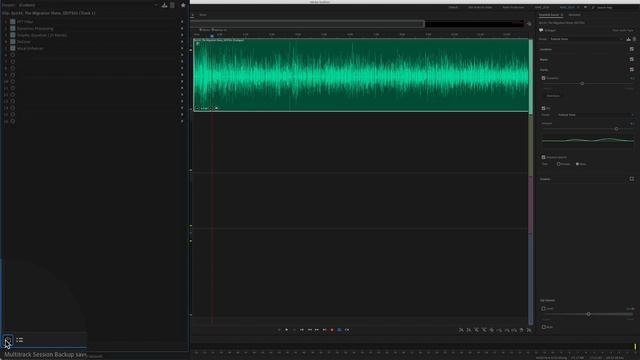Image resolution: width=640 pixels, height=360 pixels.
Task: Toggle Enhance Speech checkbox
Action: pyautogui.click(x=543, y=157)
